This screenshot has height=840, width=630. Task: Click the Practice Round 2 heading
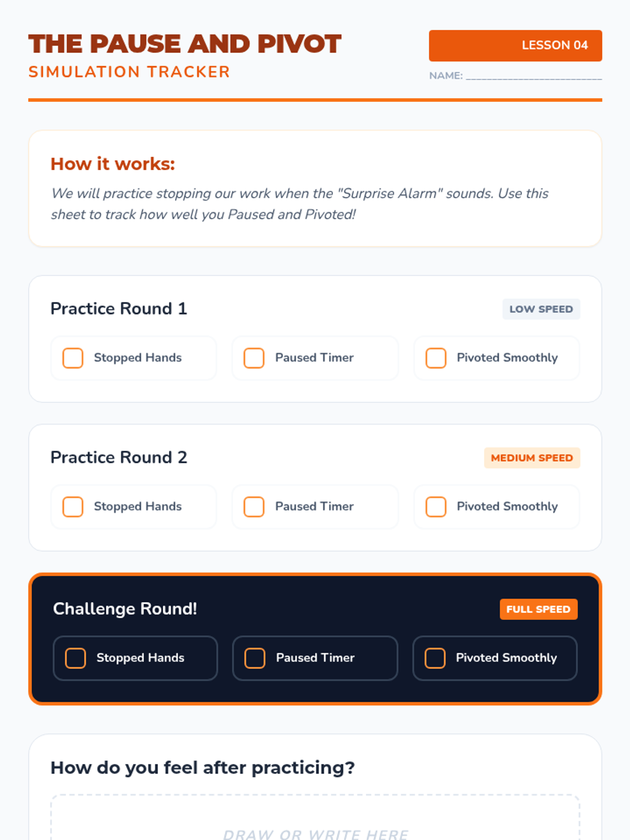point(119,457)
